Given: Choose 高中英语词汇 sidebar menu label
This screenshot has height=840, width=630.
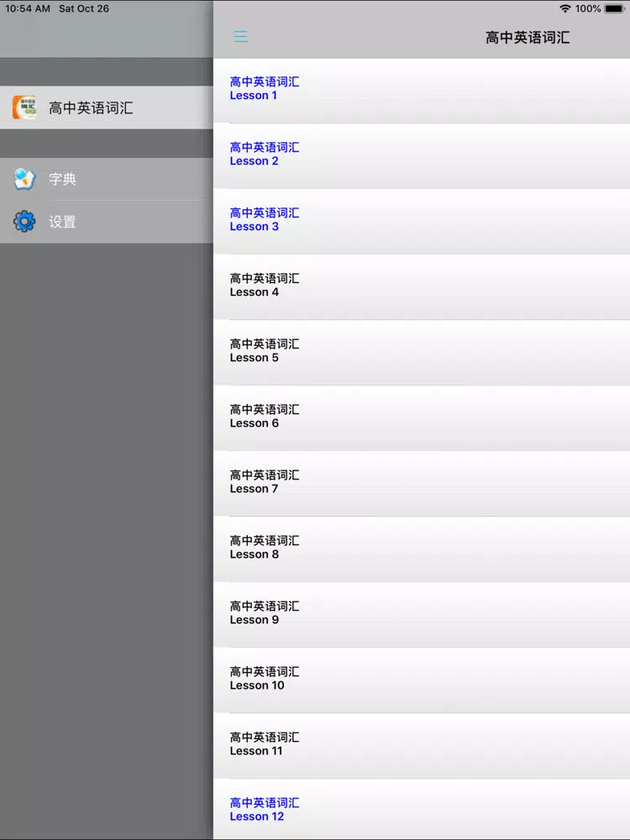Looking at the screenshot, I should tap(91, 108).
